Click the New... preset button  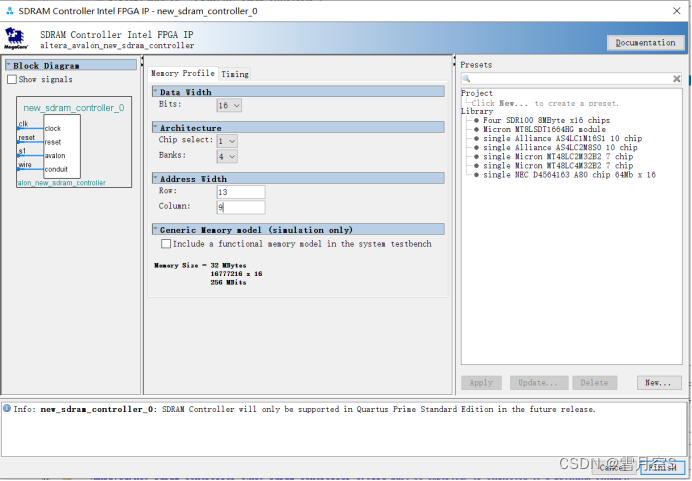pos(658,383)
